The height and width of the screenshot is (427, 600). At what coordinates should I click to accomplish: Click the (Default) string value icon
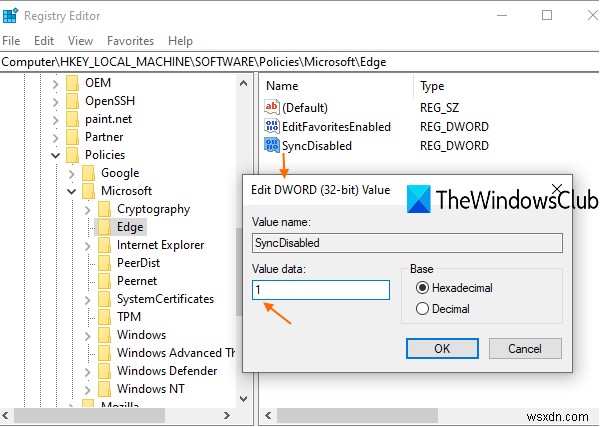tap(272, 107)
